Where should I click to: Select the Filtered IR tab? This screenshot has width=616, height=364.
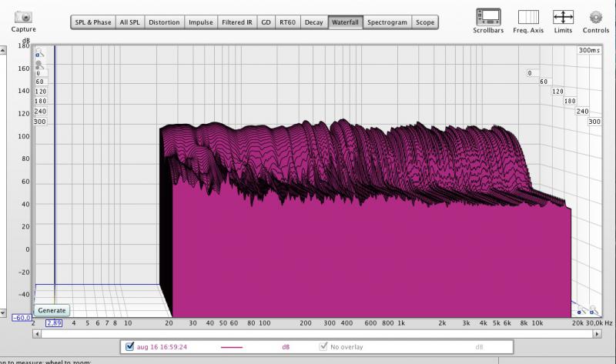[x=237, y=22]
